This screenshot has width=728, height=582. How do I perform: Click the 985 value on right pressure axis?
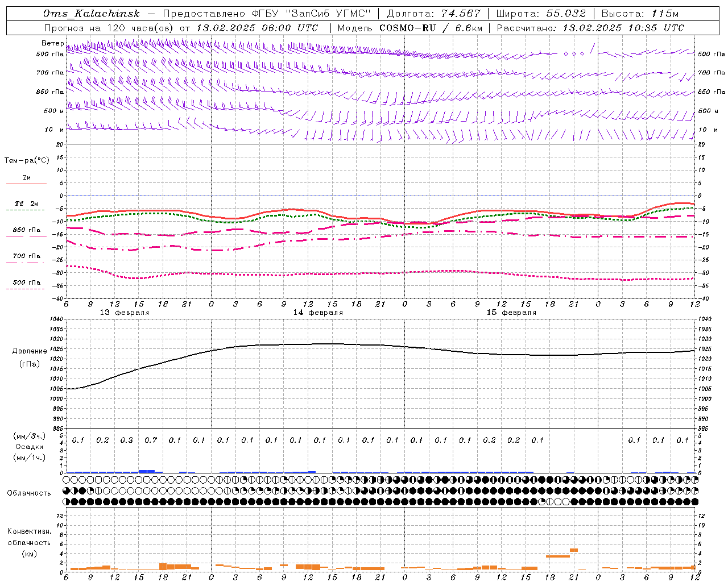704,429
